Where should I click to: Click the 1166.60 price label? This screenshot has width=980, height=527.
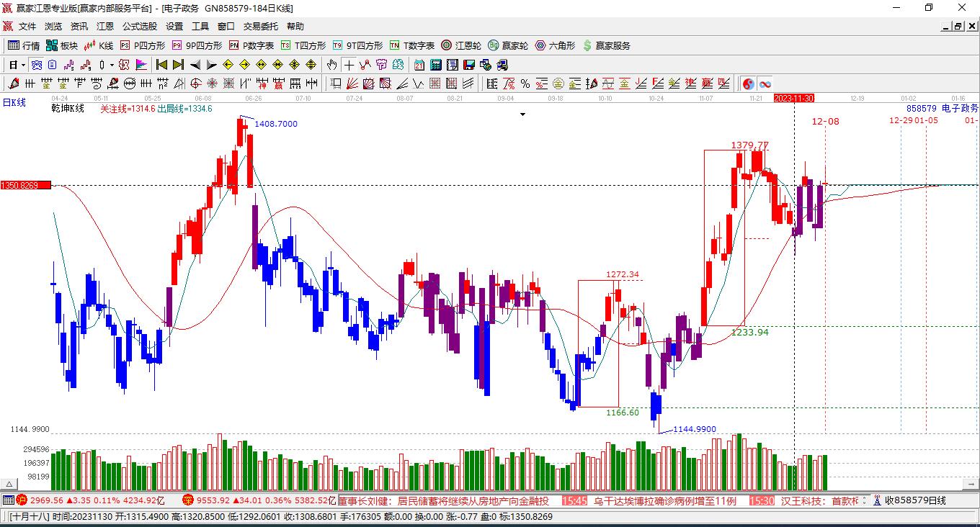tap(623, 413)
